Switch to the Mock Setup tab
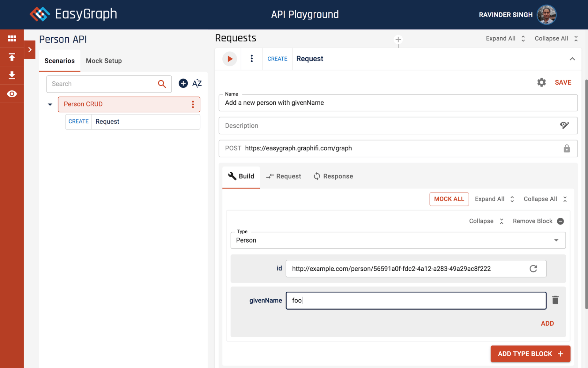 pos(104,61)
